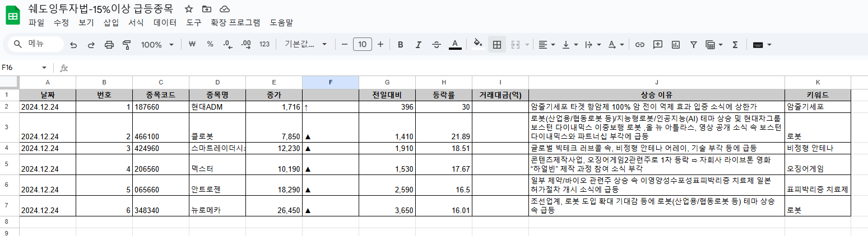Open the font dropdown 기본값
868x236 pixels.
[305, 44]
